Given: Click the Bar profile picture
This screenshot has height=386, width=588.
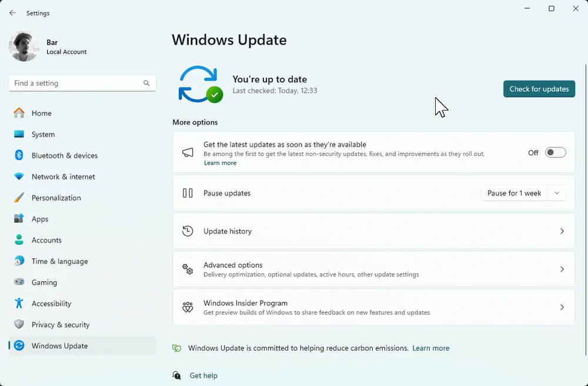Looking at the screenshot, I should [24, 46].
